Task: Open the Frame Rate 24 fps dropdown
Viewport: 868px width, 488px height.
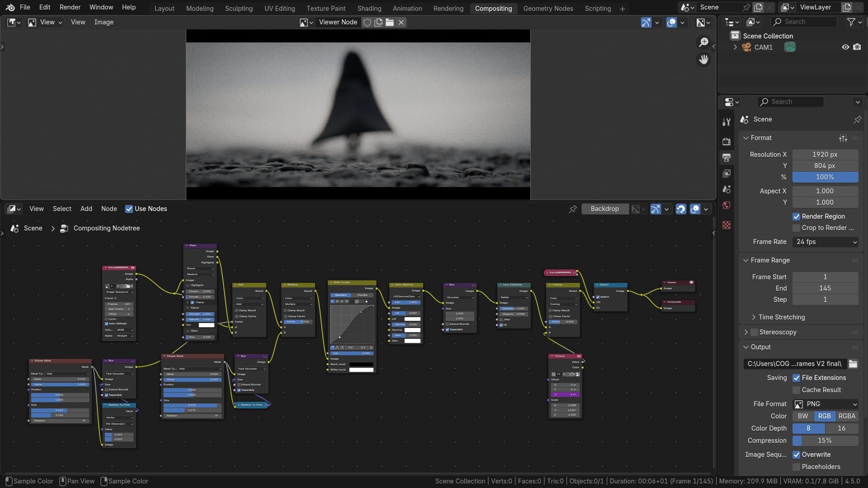Action: (x=826, y=242)
